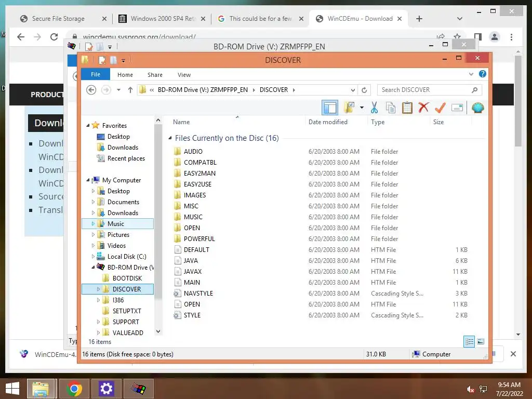Bookmark this page star icon

coord(457,37)
